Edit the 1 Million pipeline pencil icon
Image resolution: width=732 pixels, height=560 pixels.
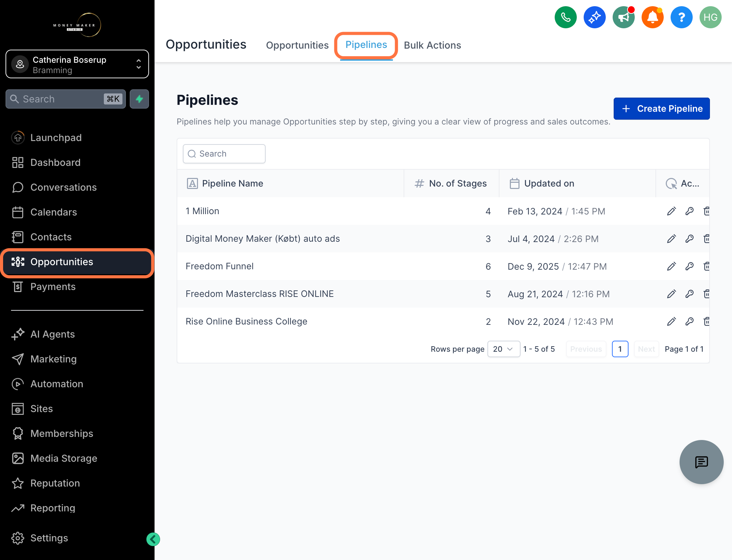[x=671, y=211]
